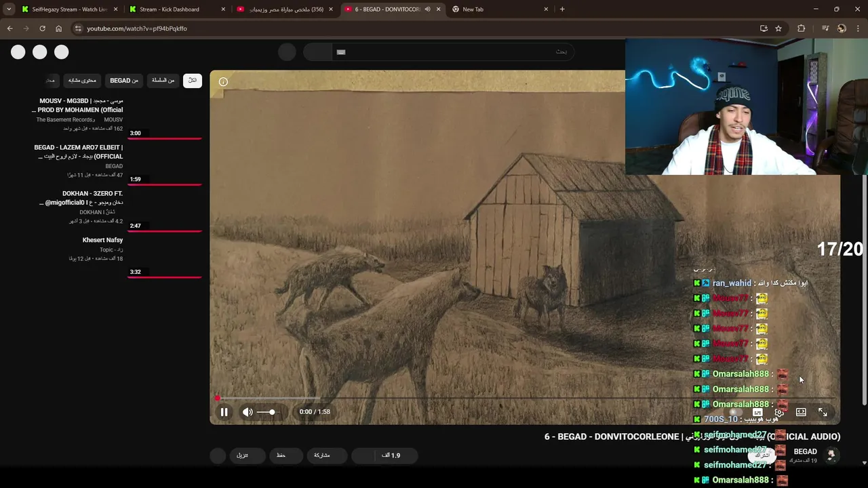Screen dimensions: 868x488
Task: Click the 1:59 duration thumbnail badge
Action: pos(136,180)
